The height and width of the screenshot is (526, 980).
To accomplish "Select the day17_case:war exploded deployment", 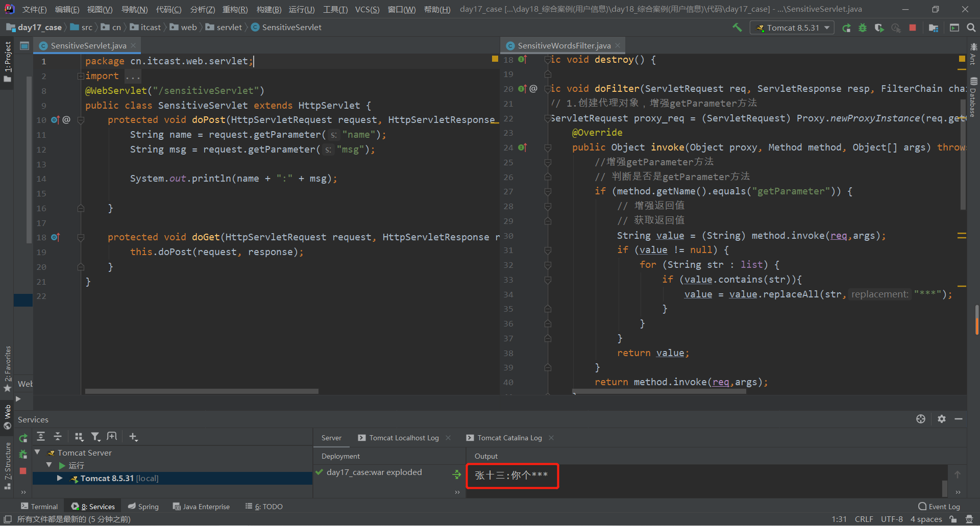I will coord(374,472).
